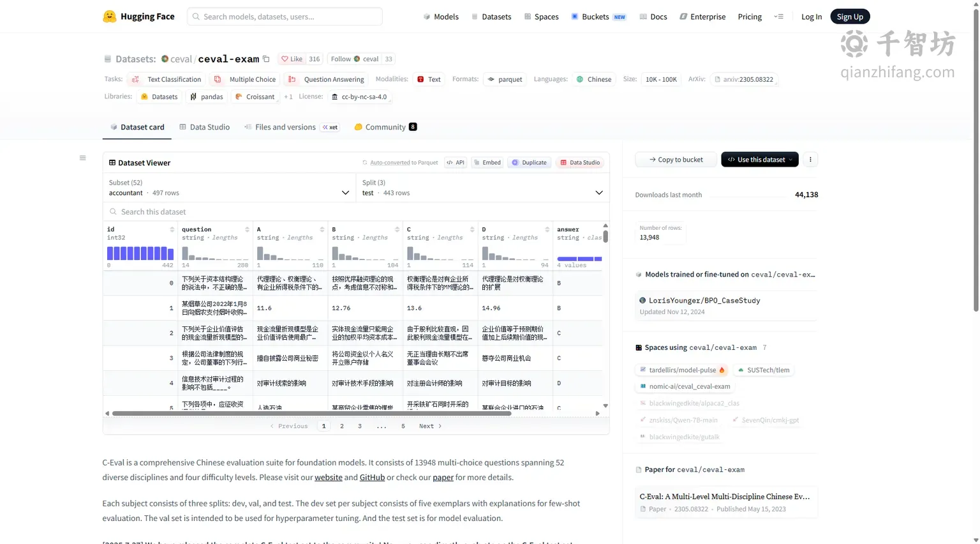Like the ceval-exam dataset
The width and height of the screenshot is (980, 544).
292,59
